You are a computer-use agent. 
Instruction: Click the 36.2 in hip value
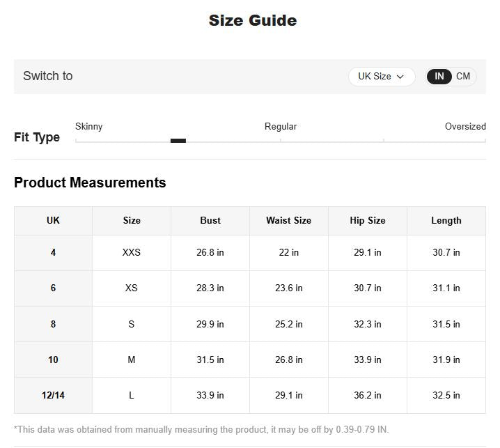click(367, 395)
